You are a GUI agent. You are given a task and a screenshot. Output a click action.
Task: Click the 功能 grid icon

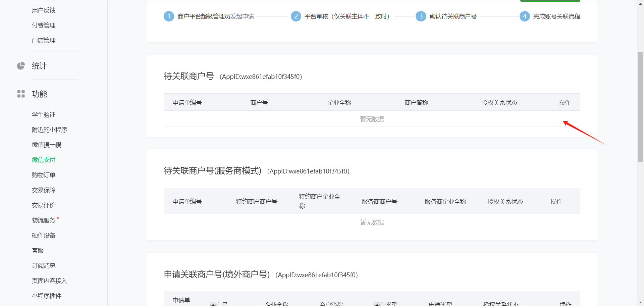[21, 94]
